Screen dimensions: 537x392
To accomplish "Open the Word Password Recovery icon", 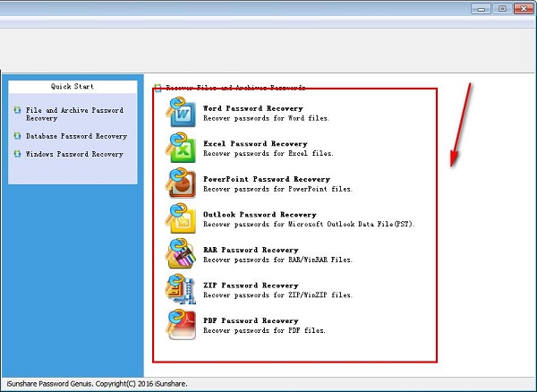I will [181, 112].
